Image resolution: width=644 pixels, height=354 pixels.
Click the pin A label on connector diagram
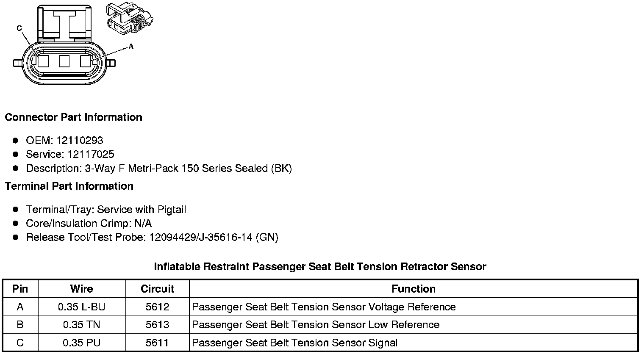click(131, 46)
